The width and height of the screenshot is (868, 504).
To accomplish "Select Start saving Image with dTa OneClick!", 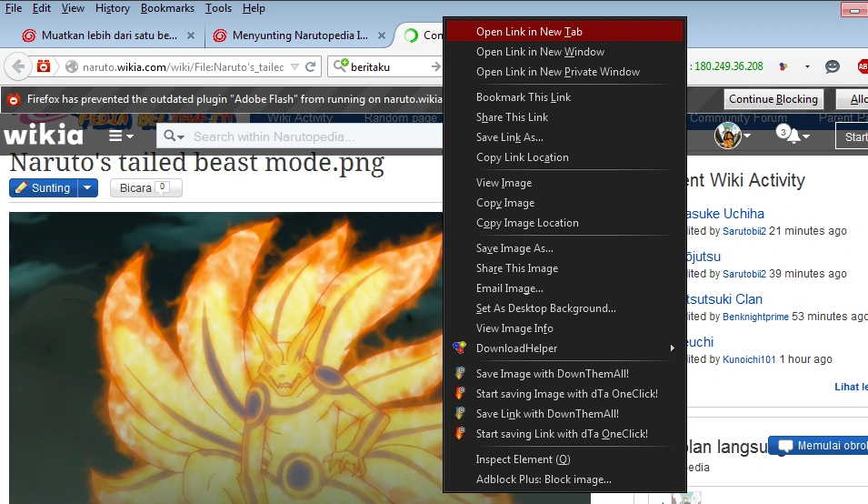I will click(564, 393).
